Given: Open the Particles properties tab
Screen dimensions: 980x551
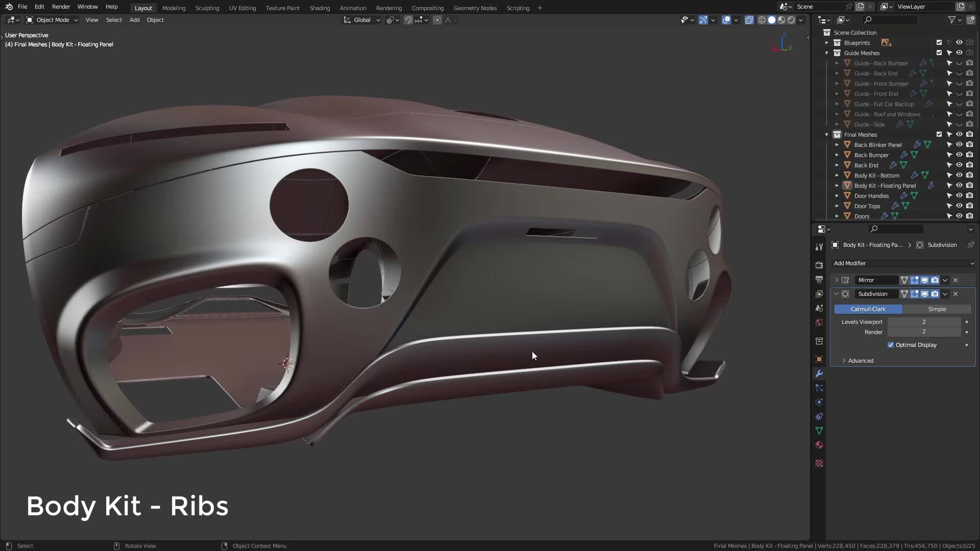Looking at the screenshot, I should click(x=819, y=388).
